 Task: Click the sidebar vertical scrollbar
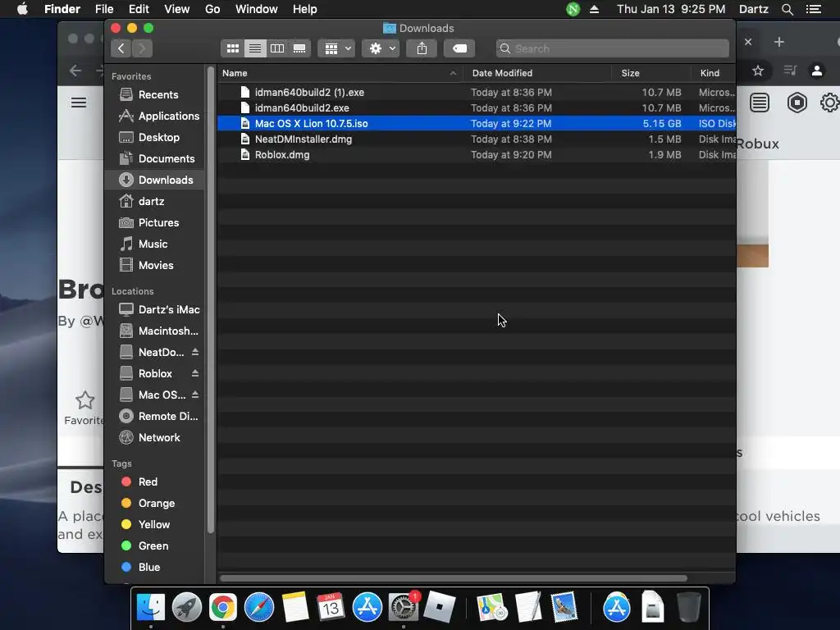tap(211, 300)
